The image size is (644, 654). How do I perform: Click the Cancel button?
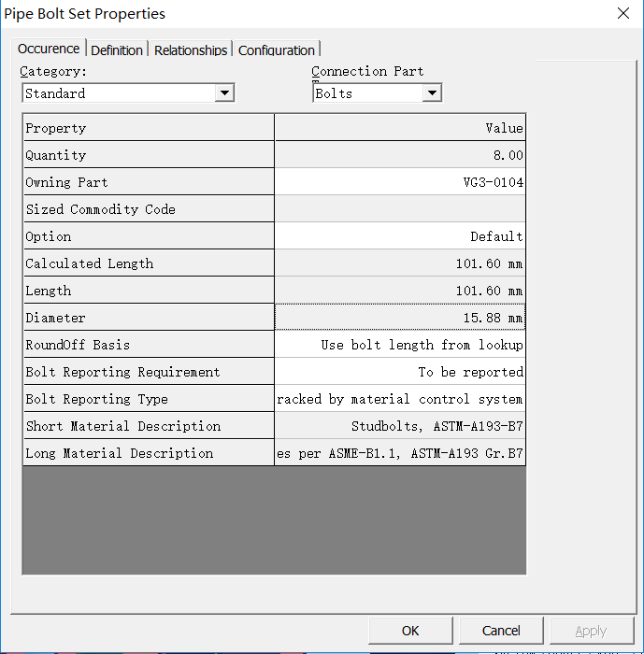tap(501, 631)
